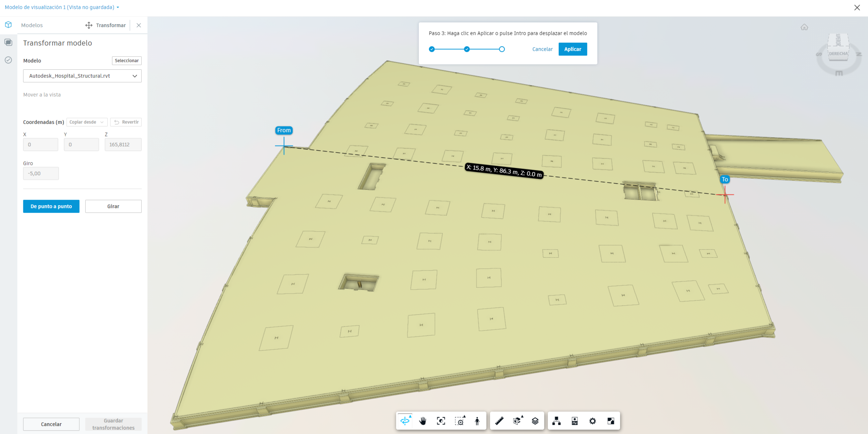The image size is (868, 434).
Task: Open the Model browser hierarchy icon
Action: click(556, 421)
